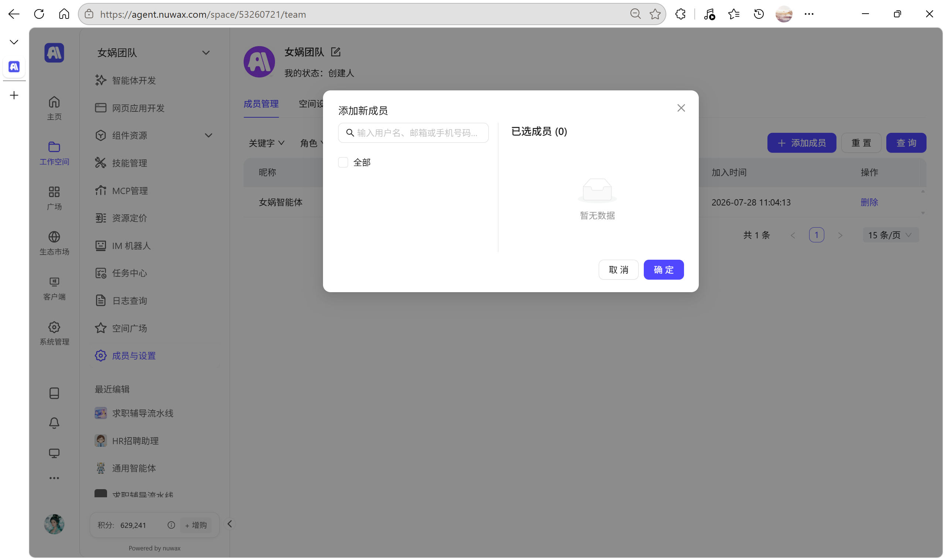Open 日志查询 menu item
This screenshot has width=945, height=560.
154,301
